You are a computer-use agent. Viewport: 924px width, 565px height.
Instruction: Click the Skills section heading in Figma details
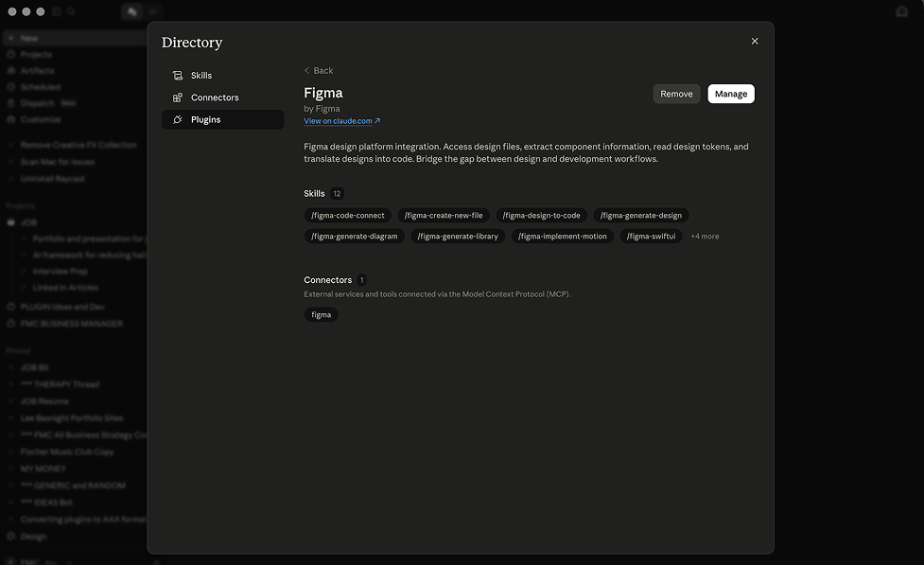pyautogui.click(x=314, y=193)
